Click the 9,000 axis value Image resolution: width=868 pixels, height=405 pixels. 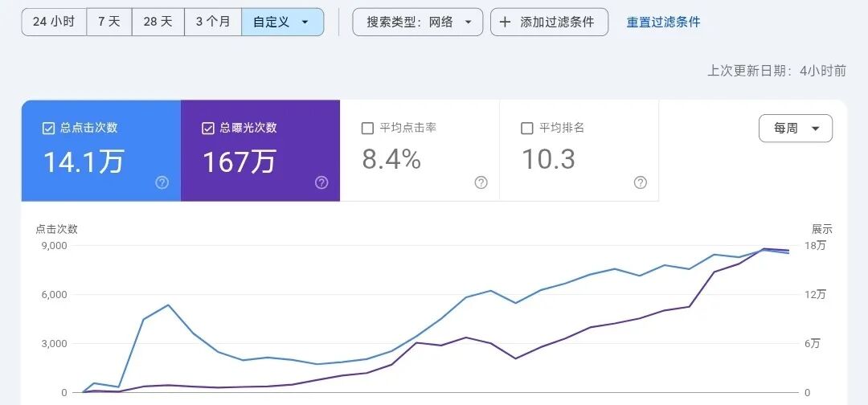(x=55, y=246)
